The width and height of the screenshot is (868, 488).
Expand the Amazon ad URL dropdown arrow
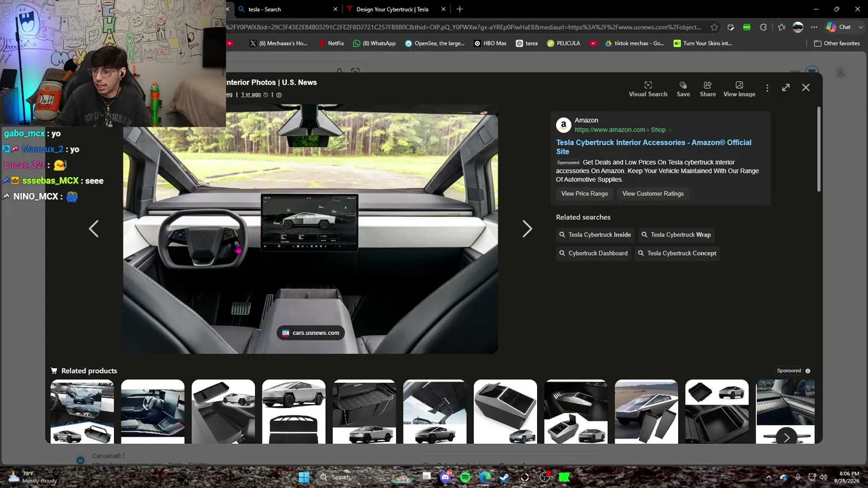[670, 130]
